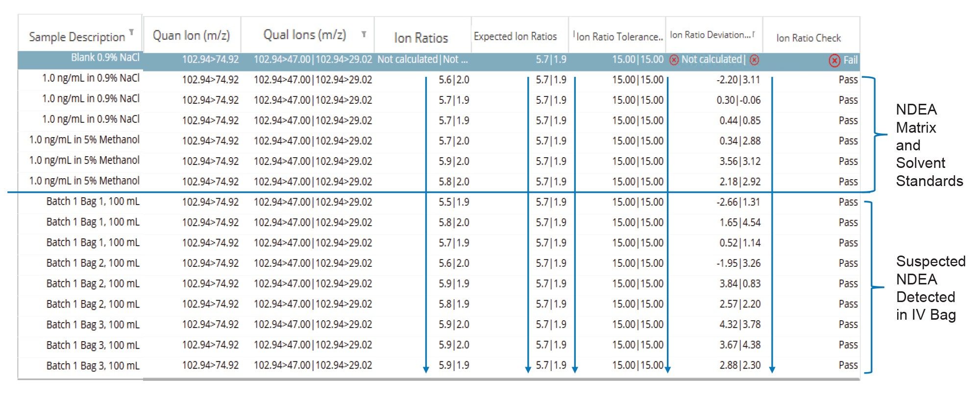Sort by the Qual Ions (m/z) header
The width and height of the screenshot is (980, 399).
coord(305,34)
